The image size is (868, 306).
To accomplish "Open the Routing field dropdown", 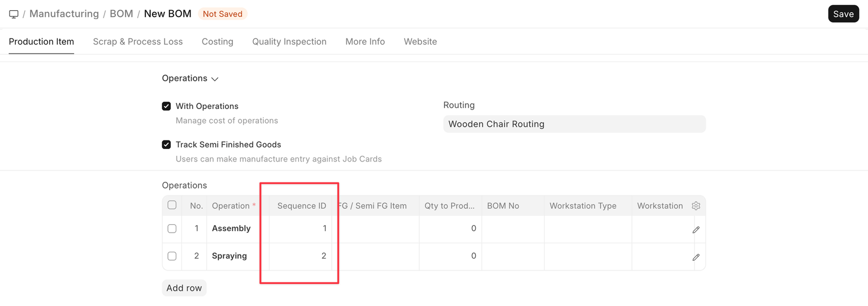I will point(574,124).
